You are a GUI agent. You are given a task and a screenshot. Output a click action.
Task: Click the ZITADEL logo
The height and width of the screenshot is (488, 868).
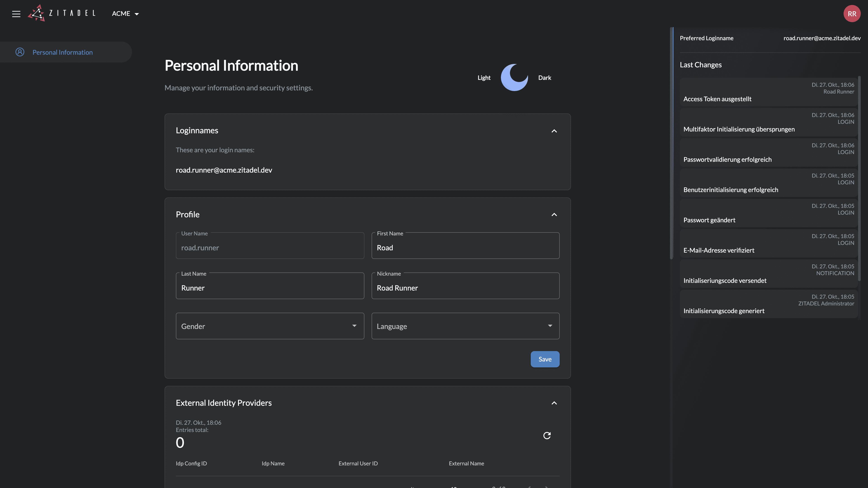click(62, 14)
